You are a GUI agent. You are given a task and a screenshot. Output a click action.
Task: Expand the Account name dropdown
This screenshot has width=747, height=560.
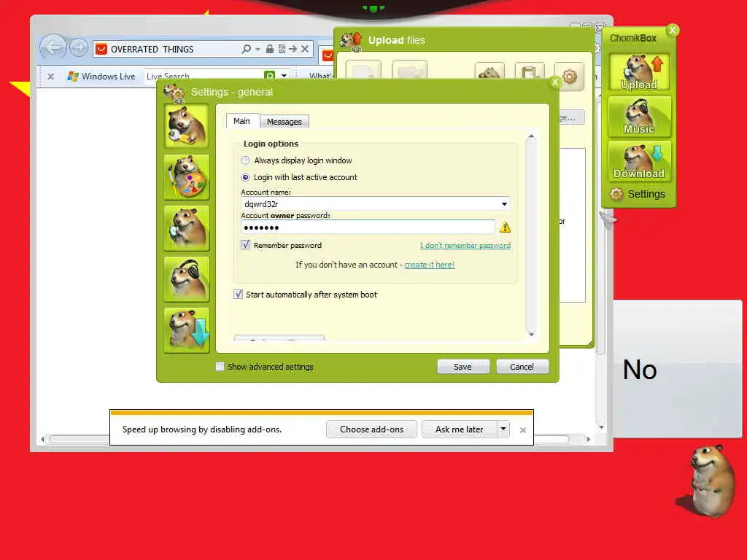(504, 204)
